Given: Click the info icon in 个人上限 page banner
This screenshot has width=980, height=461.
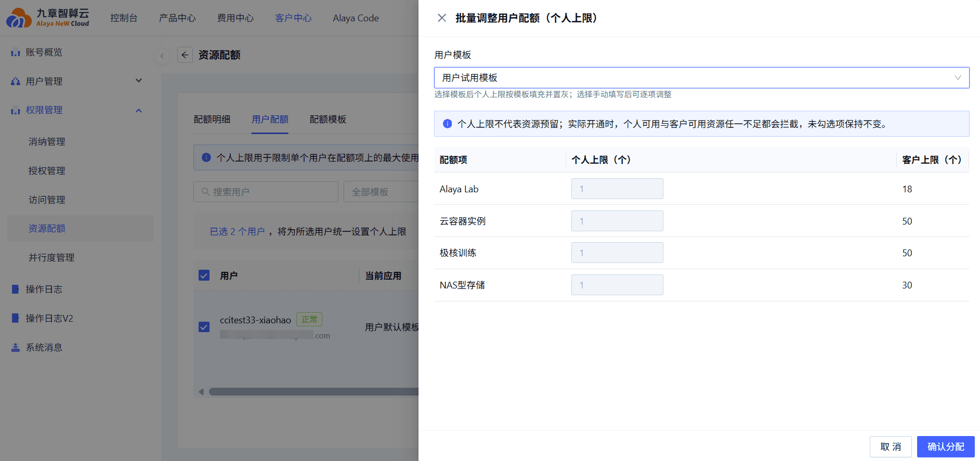Looking at the screenshot, I should pyautogui.click(x=206, y=157).
